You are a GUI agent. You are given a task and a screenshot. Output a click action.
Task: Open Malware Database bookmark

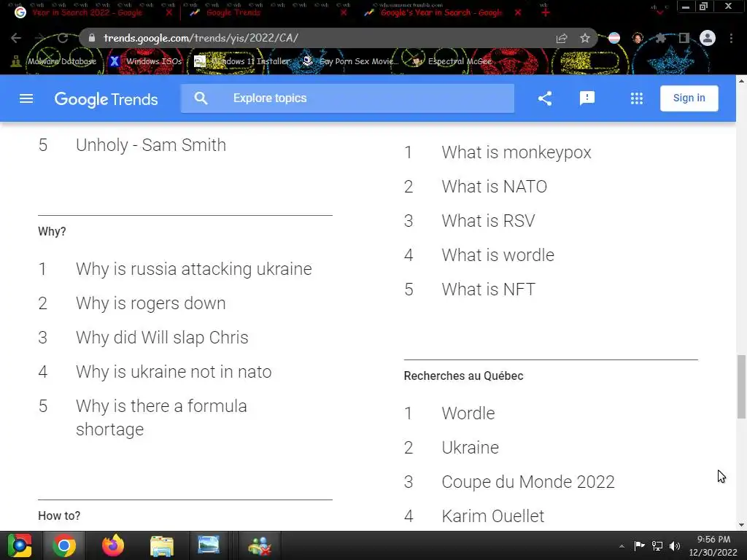point(54,61)
